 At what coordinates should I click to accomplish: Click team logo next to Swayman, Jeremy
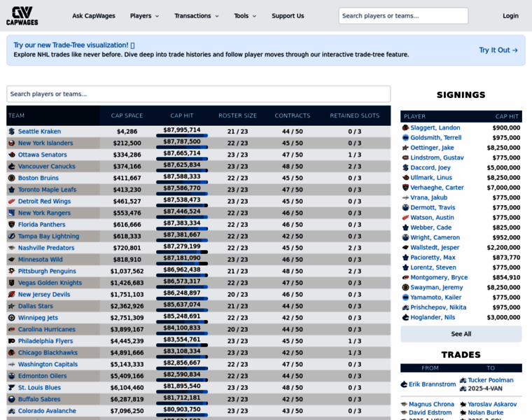[x=405, y=288]
